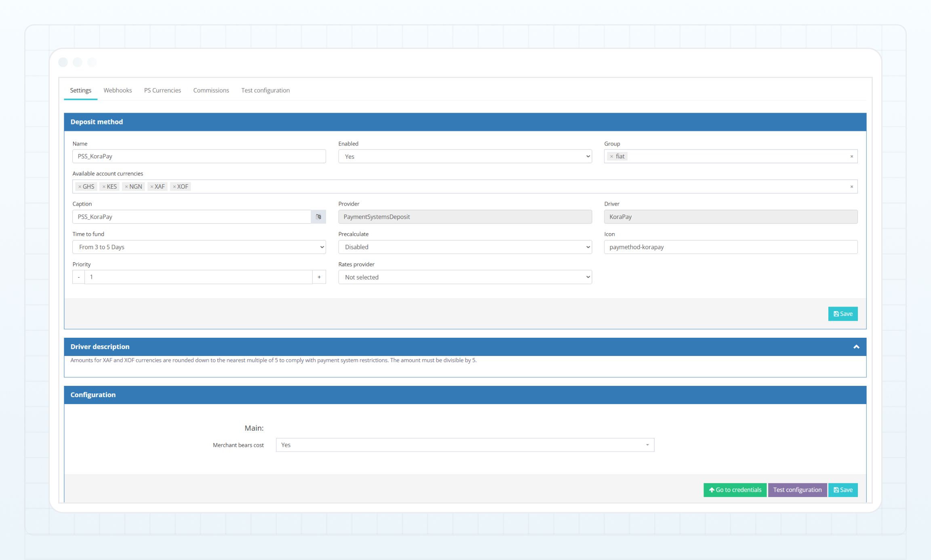Focus the Icon input field
Screen dimensions: 931x560
[x=731, y=247]
